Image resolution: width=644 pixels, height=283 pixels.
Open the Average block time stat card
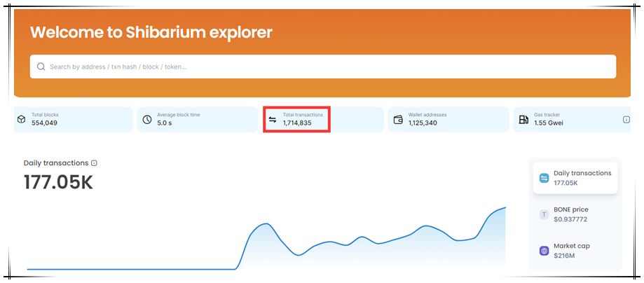click(x=197, y=120)
